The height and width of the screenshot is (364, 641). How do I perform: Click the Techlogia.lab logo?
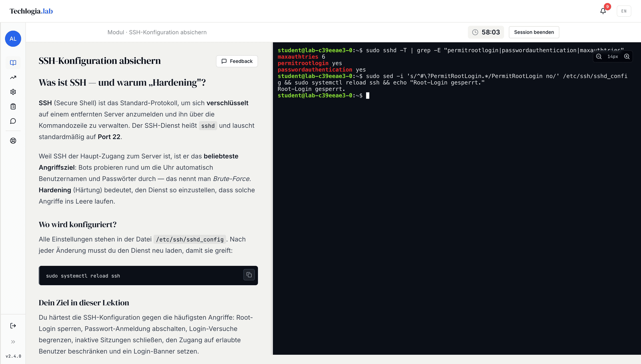(31, 11)
